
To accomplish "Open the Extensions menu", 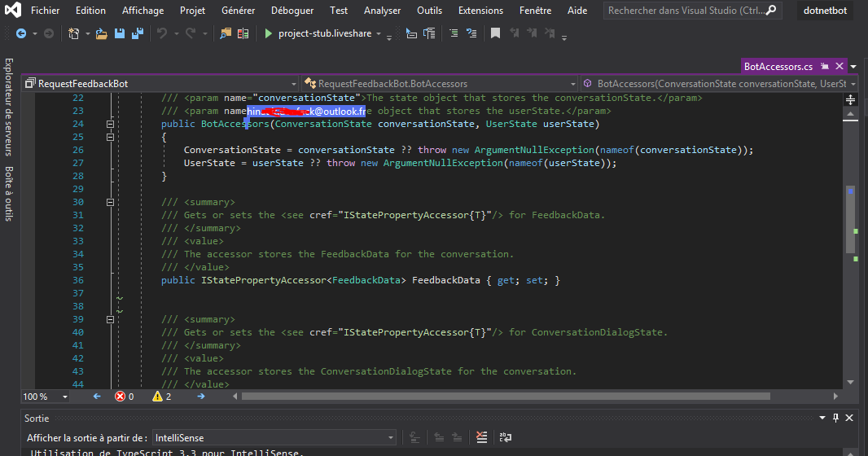I will (x=480, y=11).
